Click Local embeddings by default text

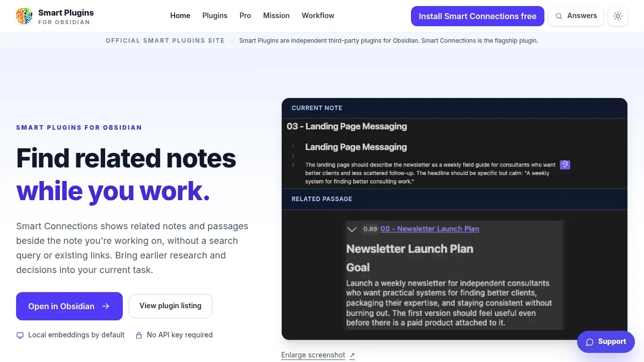(x=76, y=335)
